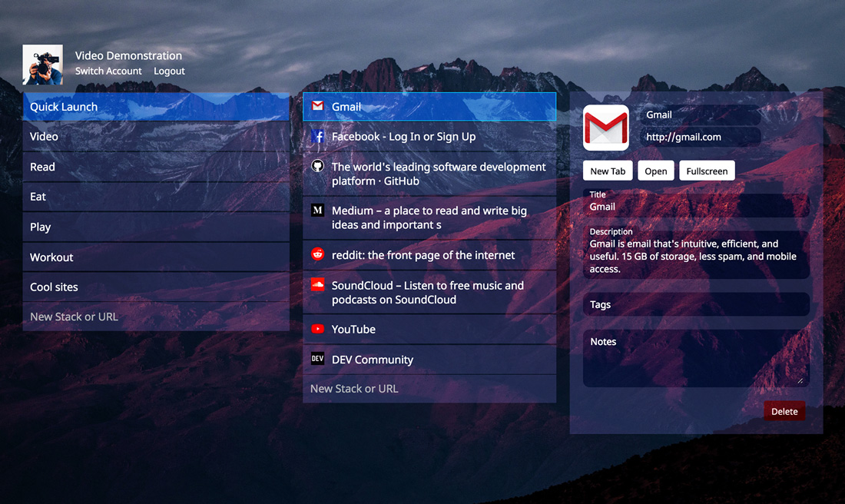
Task: Click the SoundCloud orange icon
Action: 317,285
